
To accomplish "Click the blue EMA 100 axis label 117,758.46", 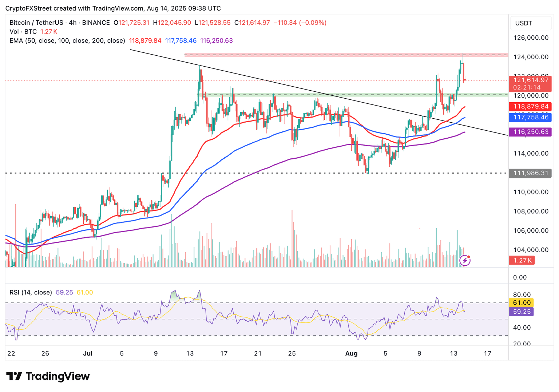I will click(530, 117).
